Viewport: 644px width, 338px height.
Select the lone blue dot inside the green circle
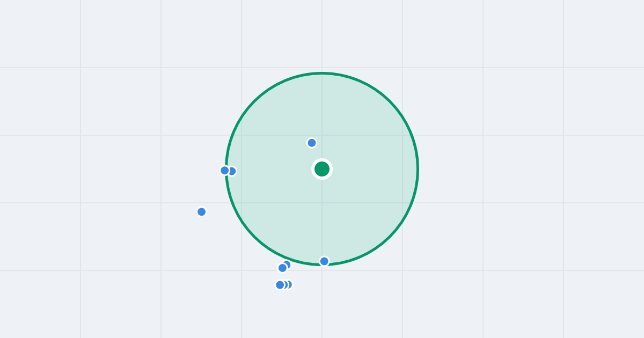(x=312, y=143)
